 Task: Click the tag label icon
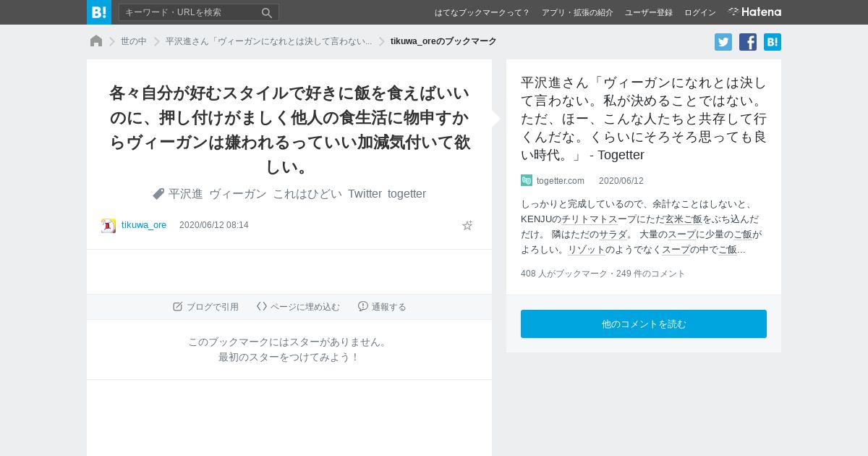tap(158, 194)
